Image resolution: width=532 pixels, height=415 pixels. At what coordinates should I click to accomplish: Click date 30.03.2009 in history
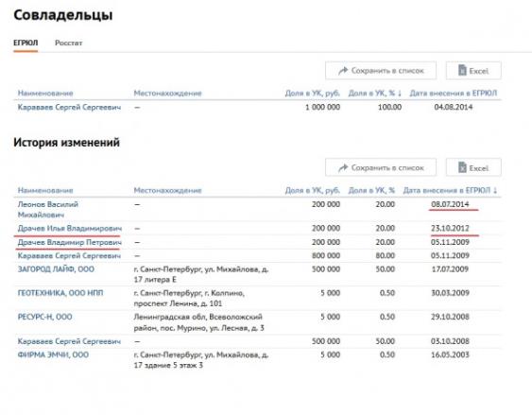point(450,293)
